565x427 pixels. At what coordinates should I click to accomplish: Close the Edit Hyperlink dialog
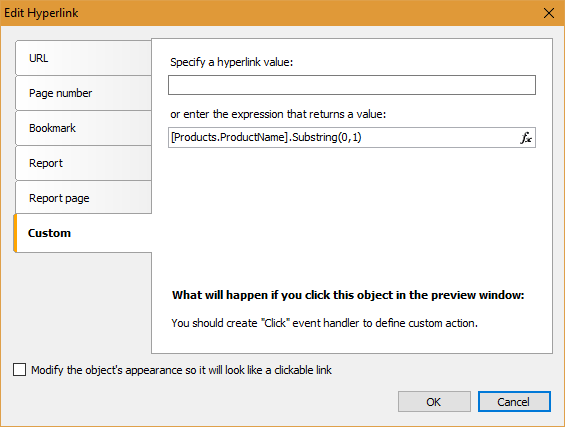pos(549,13)
